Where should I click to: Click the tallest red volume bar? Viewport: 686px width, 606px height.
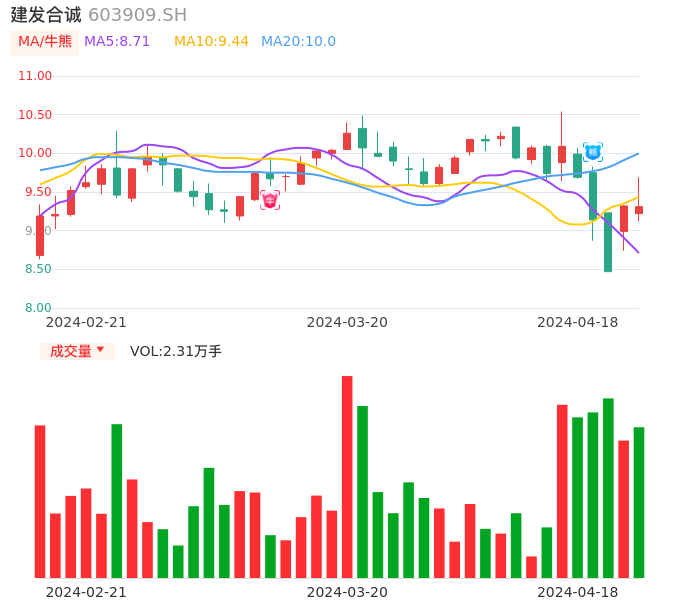[347, 477]
